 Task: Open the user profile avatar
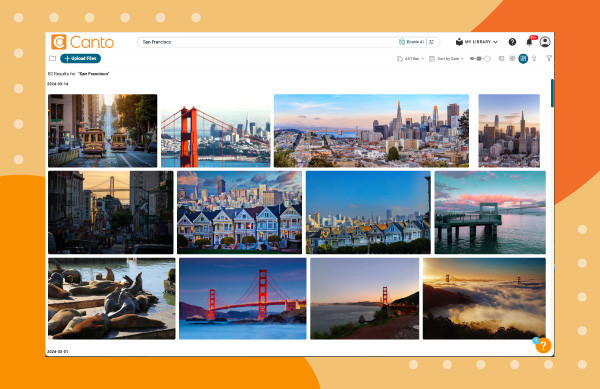(545, 41)
